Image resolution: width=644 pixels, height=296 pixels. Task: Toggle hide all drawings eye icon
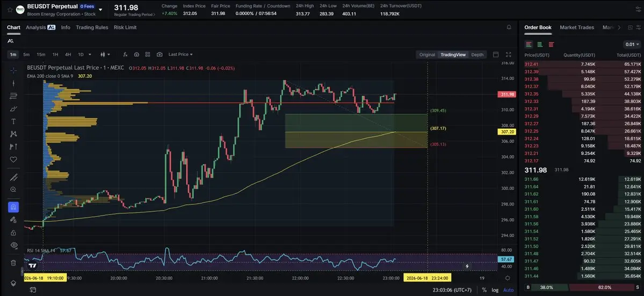click(13, 245)
